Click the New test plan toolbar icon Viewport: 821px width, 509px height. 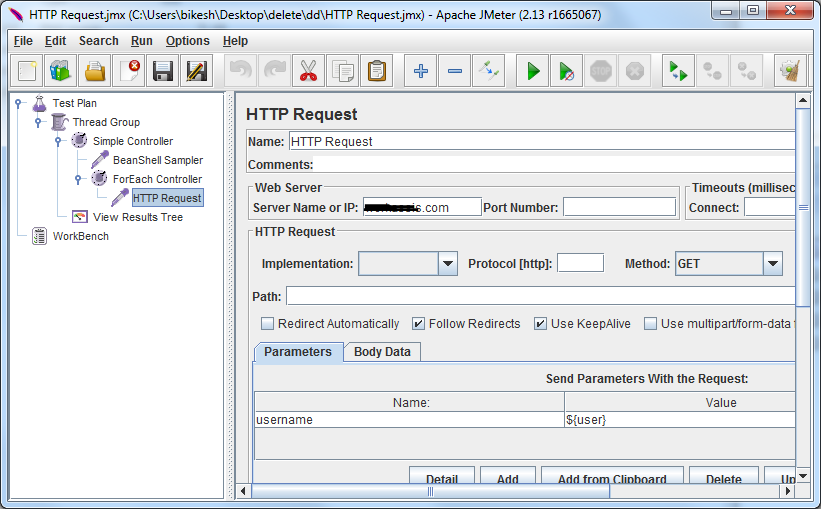click(27, 71)
